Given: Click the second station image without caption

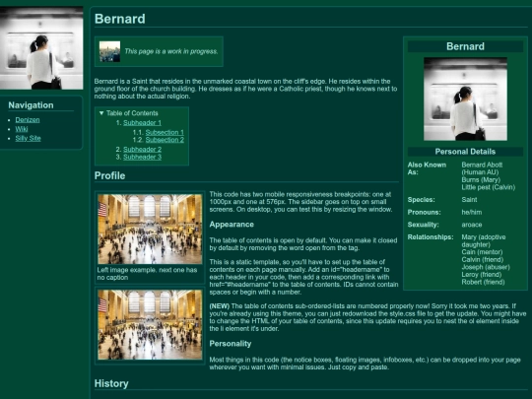Looking at the screenshot, I should 150,325.
